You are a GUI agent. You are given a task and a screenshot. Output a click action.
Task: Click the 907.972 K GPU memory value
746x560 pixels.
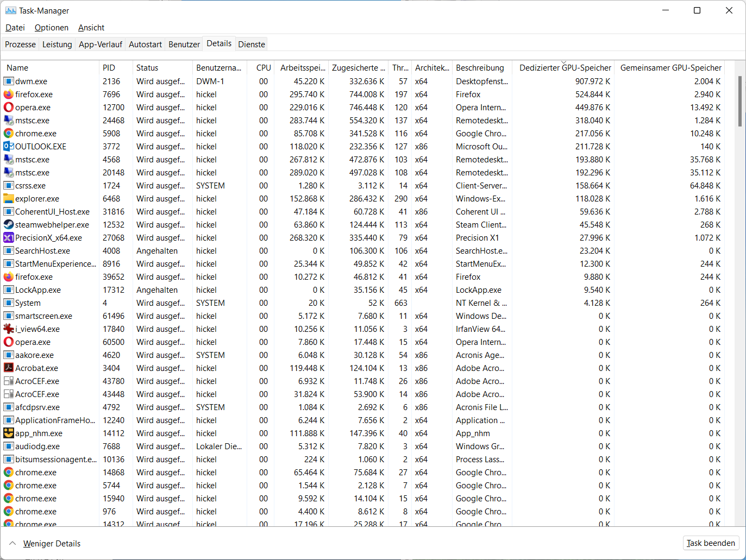tap(593, 81)
